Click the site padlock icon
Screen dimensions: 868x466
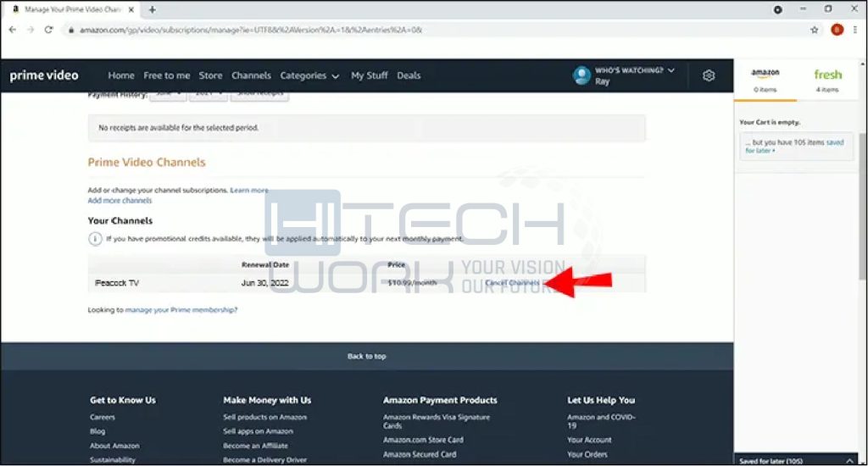coord(71,30)
